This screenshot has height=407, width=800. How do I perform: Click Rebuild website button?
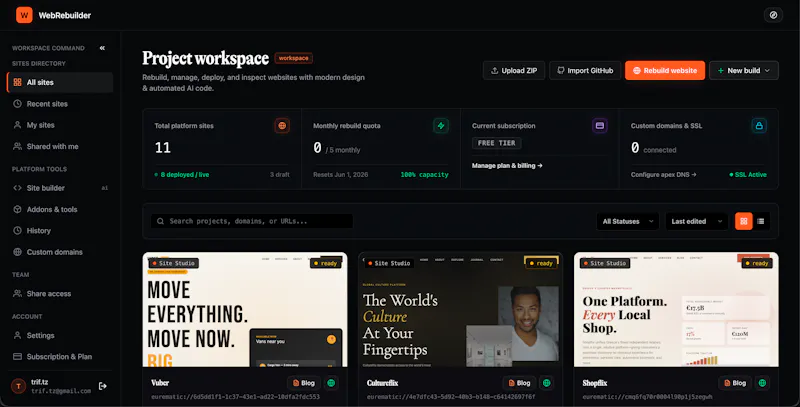665,70
